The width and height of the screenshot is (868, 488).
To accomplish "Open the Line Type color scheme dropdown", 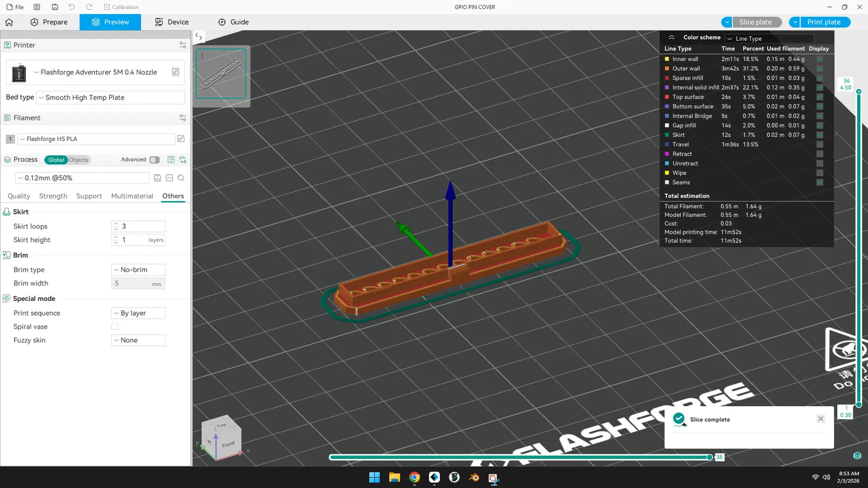I will (769, 38).
